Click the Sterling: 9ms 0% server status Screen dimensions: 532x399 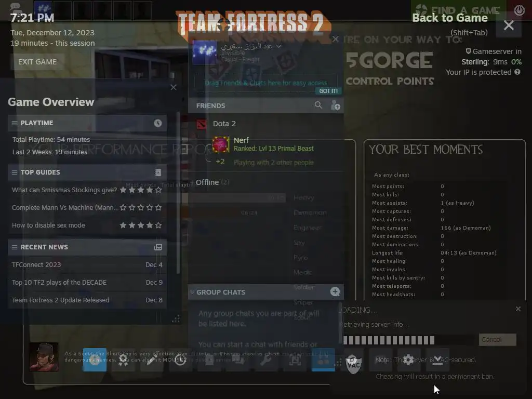coord(491,62)
